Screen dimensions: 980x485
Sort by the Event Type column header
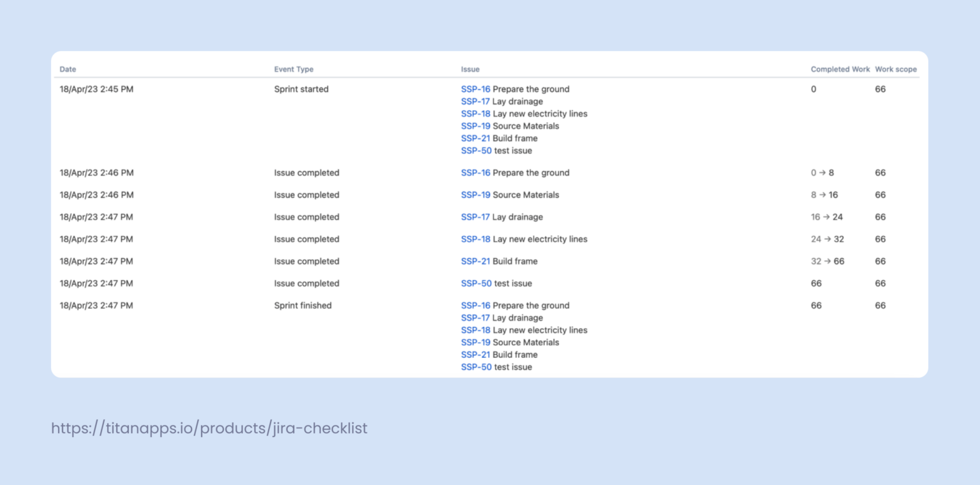click(x=293, y=69)
